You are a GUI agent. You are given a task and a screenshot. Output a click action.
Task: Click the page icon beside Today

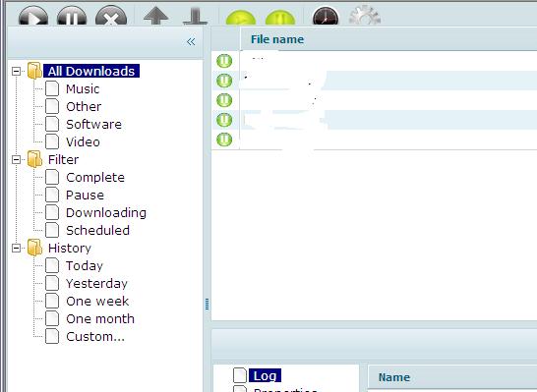[x=52, y=265]
